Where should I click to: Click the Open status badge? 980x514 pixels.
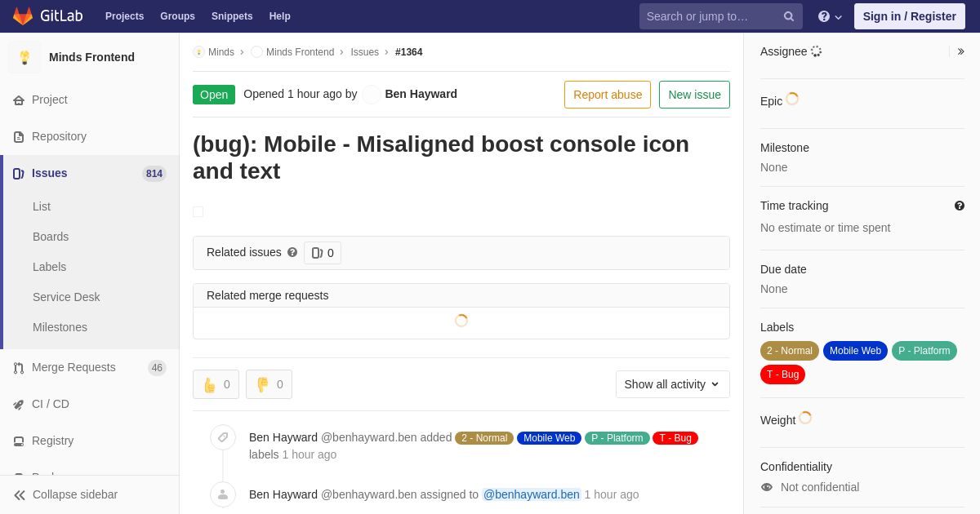214,95
